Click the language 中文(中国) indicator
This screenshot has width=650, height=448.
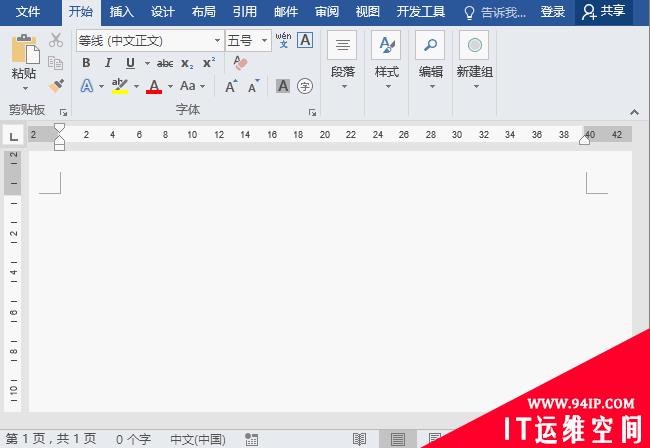[198, 439]
